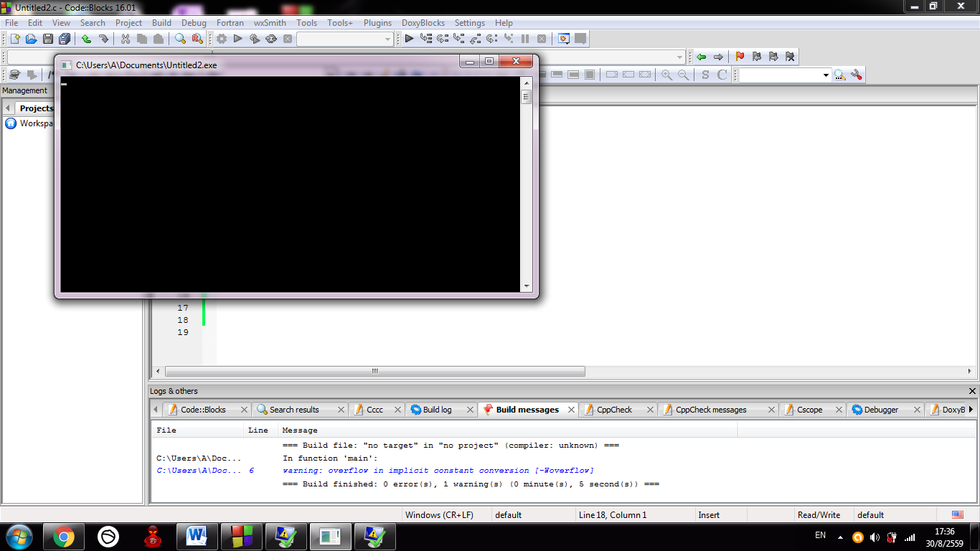The image size is (980, 551).
Task: Open the Replace tool
Action: 197,39
